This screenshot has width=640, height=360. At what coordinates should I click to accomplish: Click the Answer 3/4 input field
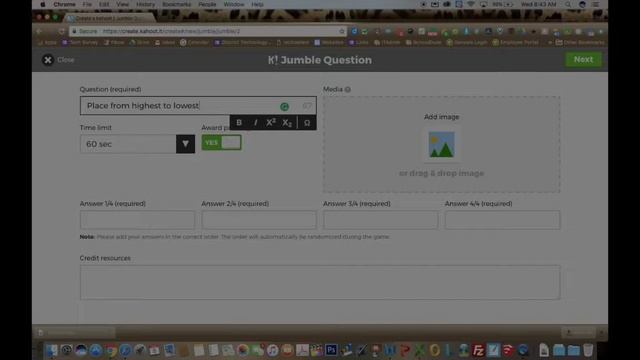tap(380, 220)
